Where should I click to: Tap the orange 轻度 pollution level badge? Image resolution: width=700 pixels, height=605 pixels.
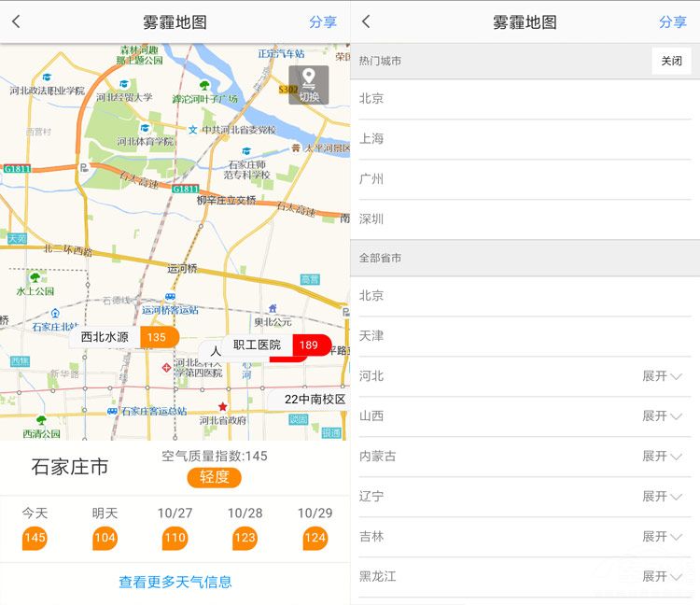click(214, 477)
